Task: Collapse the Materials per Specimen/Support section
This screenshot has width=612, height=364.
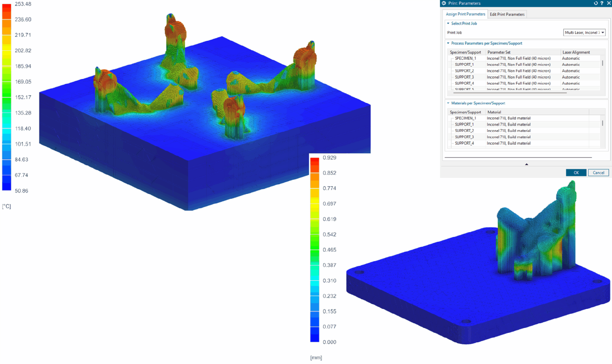Action: (x=448, y=103)
